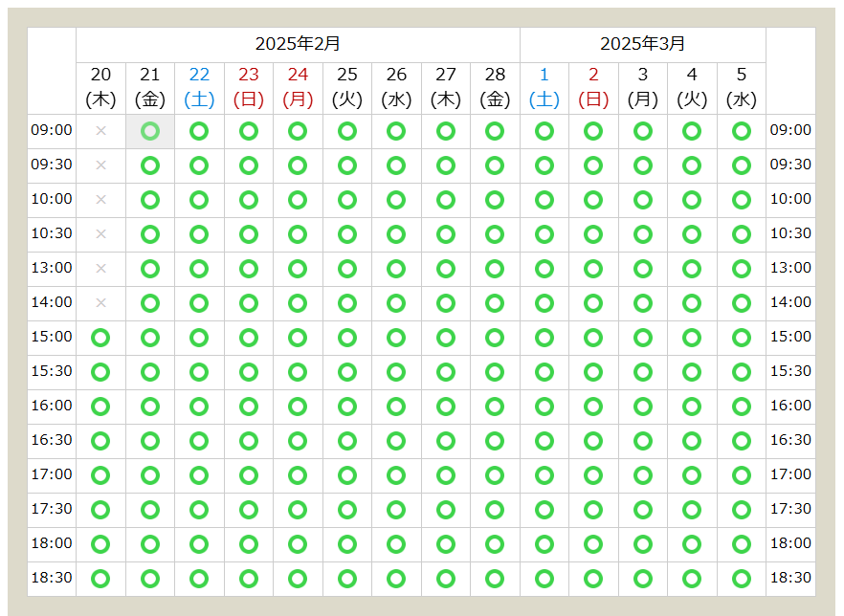This screenshot has height=616, width=844.
Task: Click the 2025年2月 month header
Action: click(x=298, y=44)
